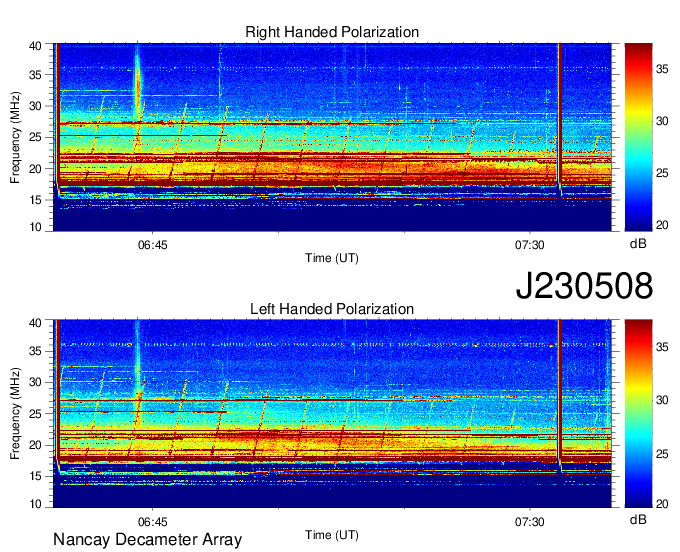The image size is (680, 552).
Task: Click the 20 MHz tick on Right Handed frequency axis
Action: click(35, 169)
